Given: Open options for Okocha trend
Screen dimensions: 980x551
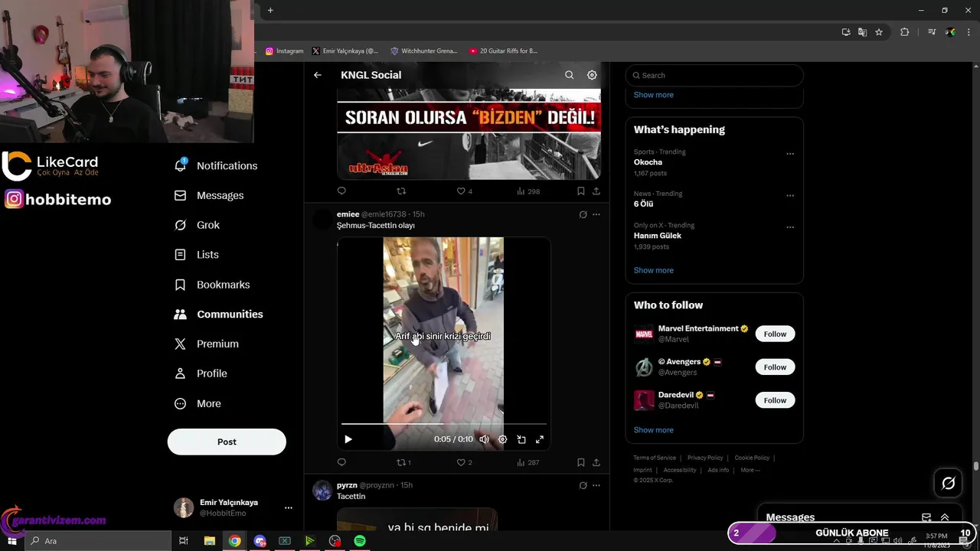Looking at the screenshot, I should 790,154.
